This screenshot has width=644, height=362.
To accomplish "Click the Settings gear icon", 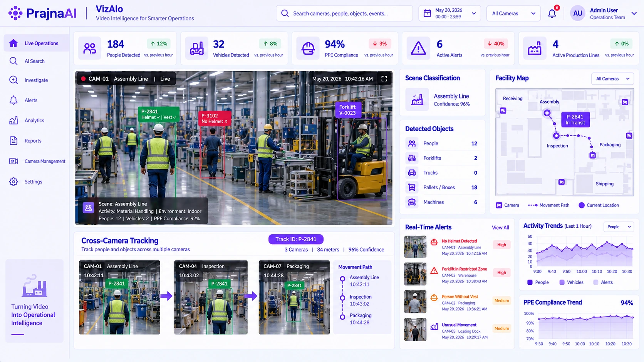I will 13,182.
